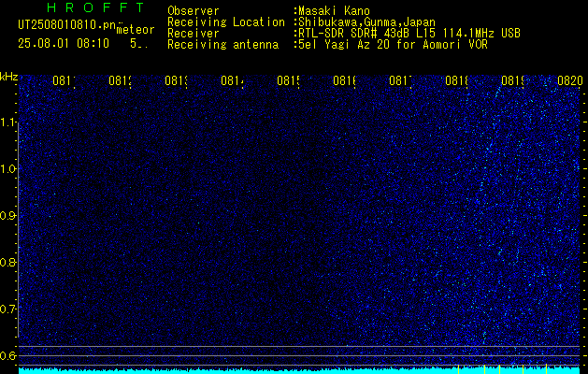Select location text Shibukawa,Gunma,Japan
The width and height of the screenshot is (588, 374).
[366, 22]
